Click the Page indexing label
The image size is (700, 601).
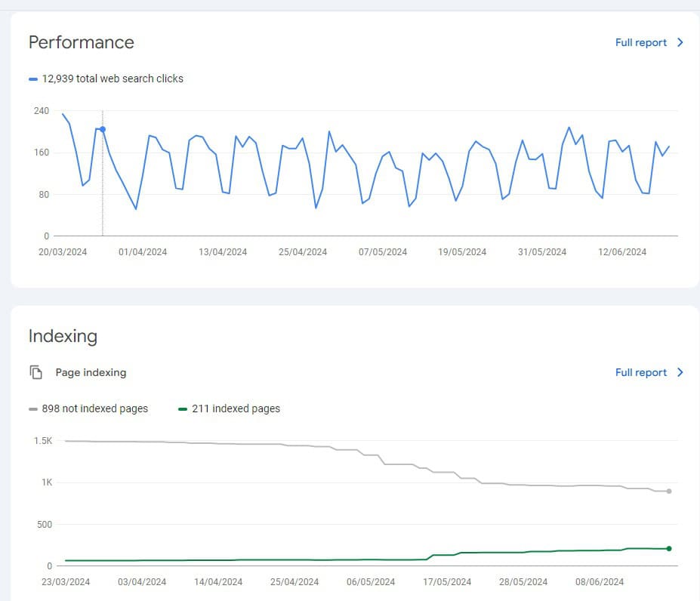(91, 372)
